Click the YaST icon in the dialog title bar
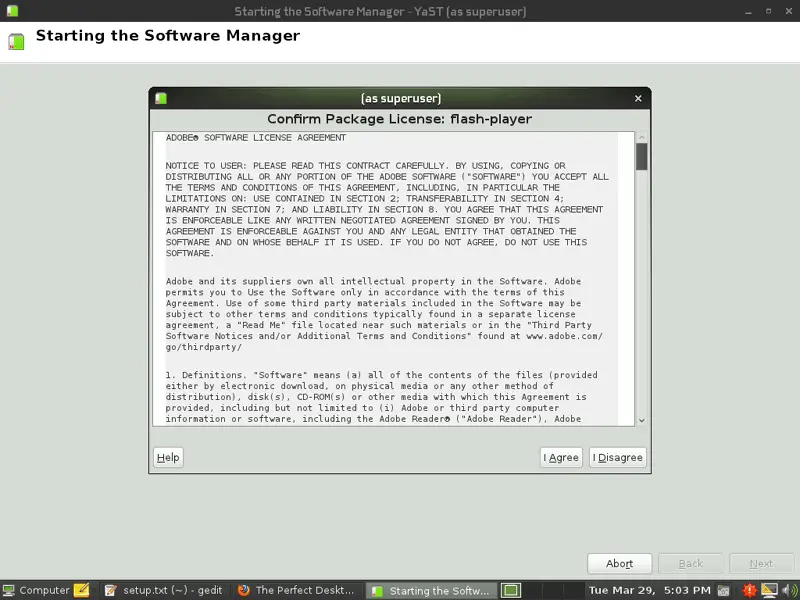The width and height of the screenshot is (800, 600). coord(161,98)
